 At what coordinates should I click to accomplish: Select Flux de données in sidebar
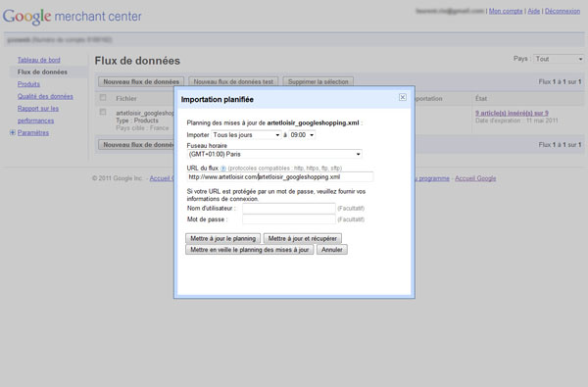[x=42, y=72]
